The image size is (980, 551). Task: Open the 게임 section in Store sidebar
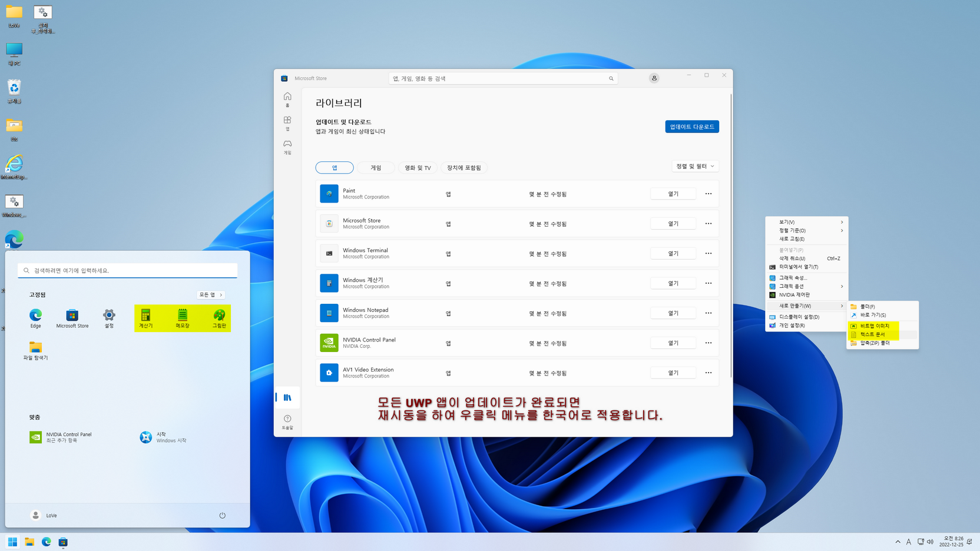click(x=287, y=147)
